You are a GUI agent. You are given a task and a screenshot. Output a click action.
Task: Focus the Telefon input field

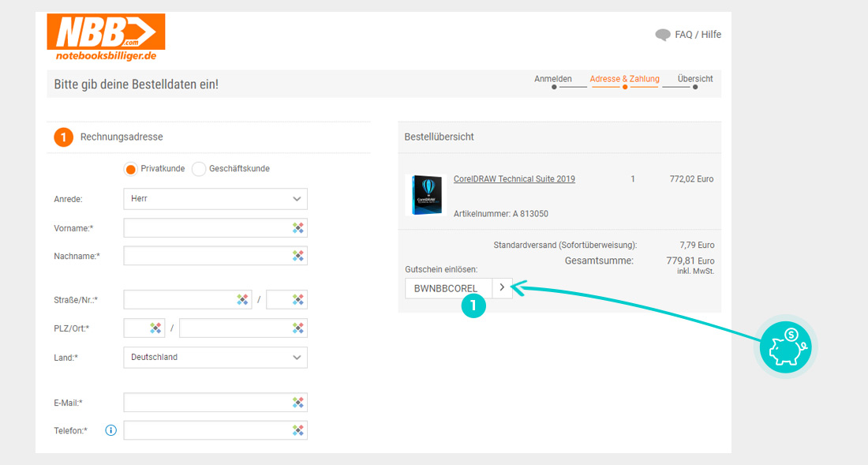[x=215, y=430]
